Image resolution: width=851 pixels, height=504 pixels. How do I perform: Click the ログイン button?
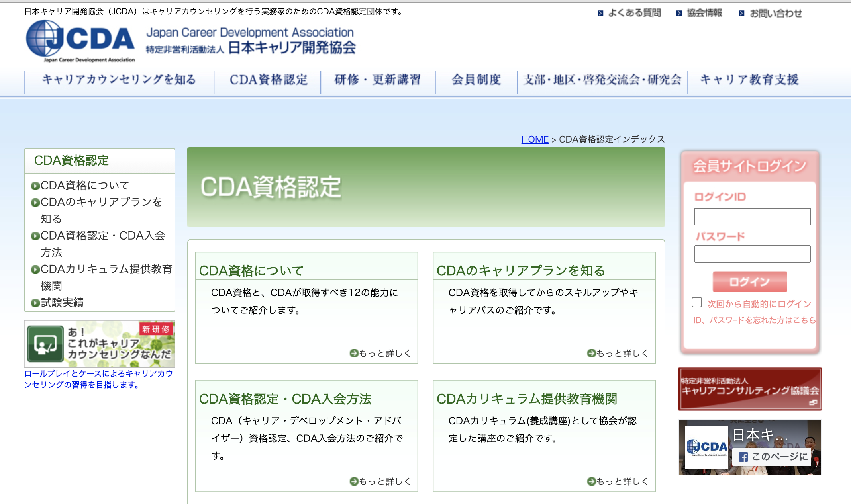click(750, 282)
